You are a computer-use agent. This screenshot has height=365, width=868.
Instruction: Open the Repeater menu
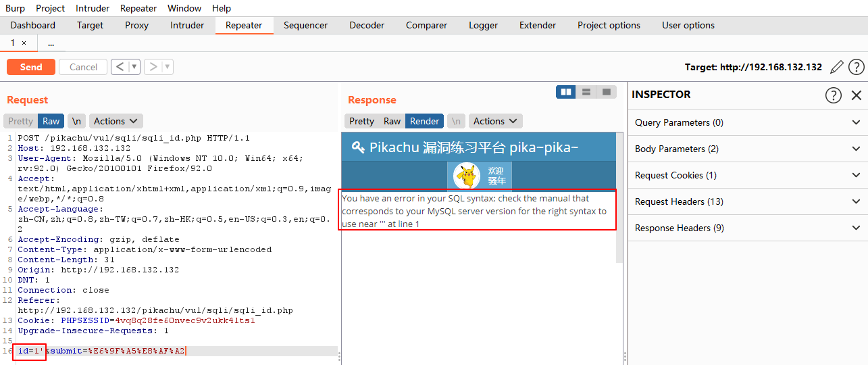(138, 8)
